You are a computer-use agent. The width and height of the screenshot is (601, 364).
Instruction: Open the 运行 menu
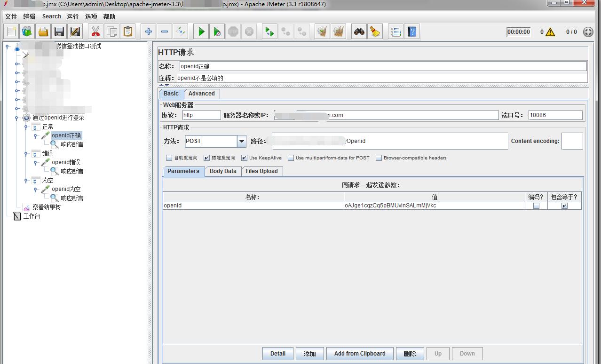[73, 16]
